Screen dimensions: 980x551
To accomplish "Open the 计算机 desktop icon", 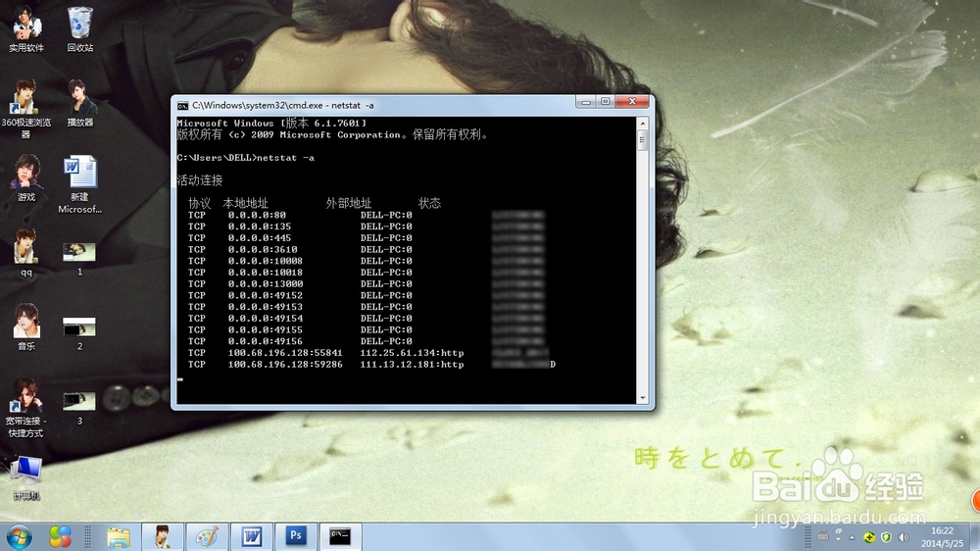I will click(26, 478).
